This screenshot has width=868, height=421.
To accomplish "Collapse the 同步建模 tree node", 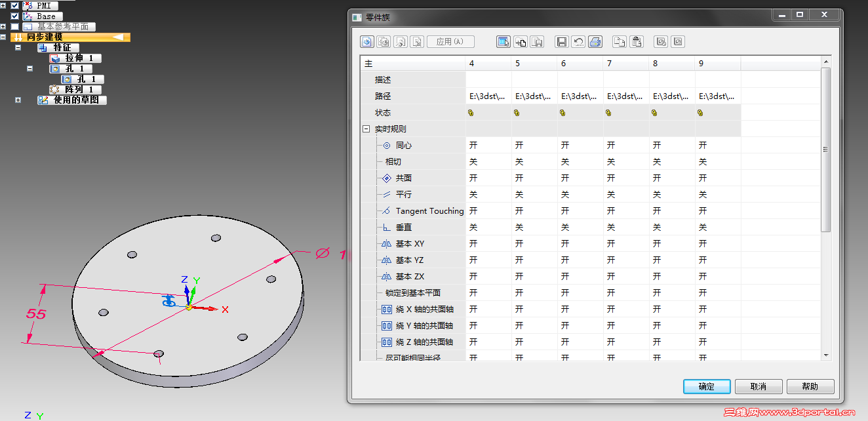I will click(x=5, y=37).
